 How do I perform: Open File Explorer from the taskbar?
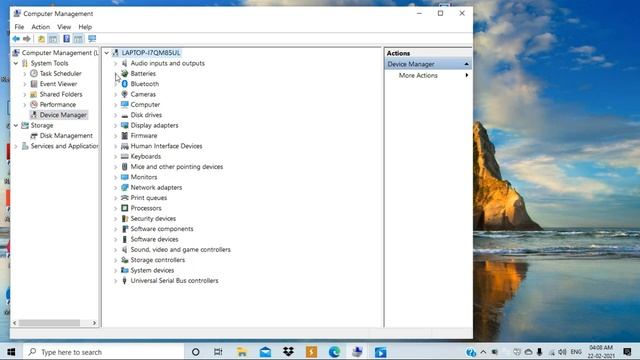point(242,352)
